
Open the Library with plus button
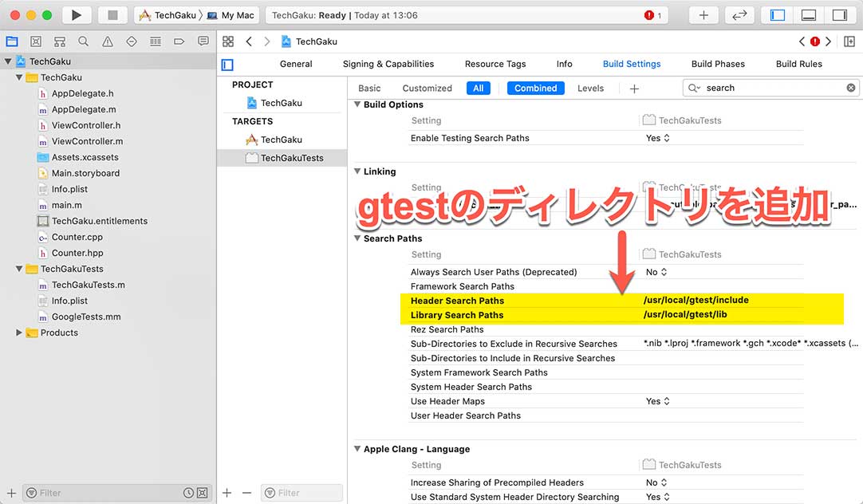(x=703, y=15)
